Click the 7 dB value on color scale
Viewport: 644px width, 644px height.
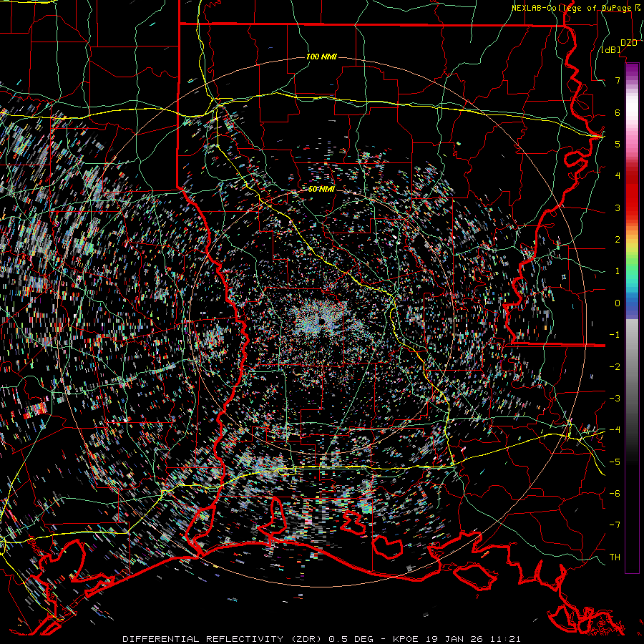[618, 80]
